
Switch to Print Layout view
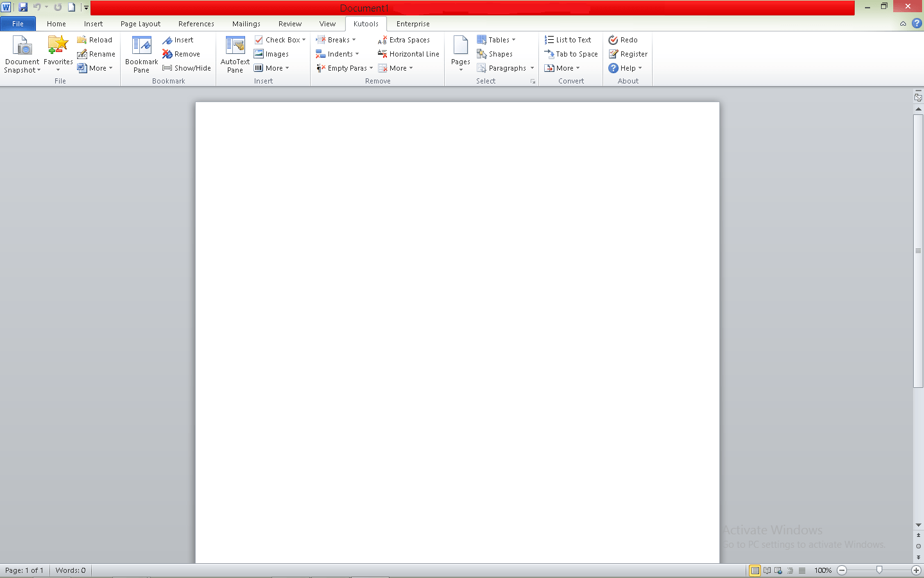755,570
